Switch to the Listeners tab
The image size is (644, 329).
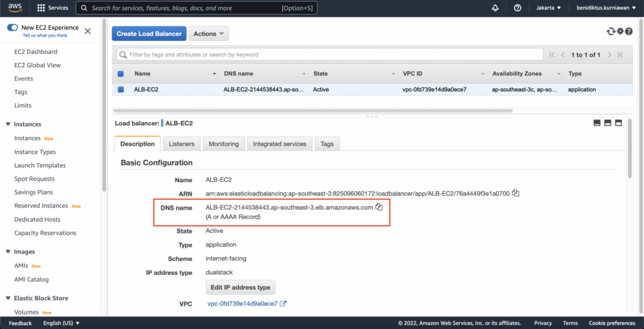pos(182,144)
